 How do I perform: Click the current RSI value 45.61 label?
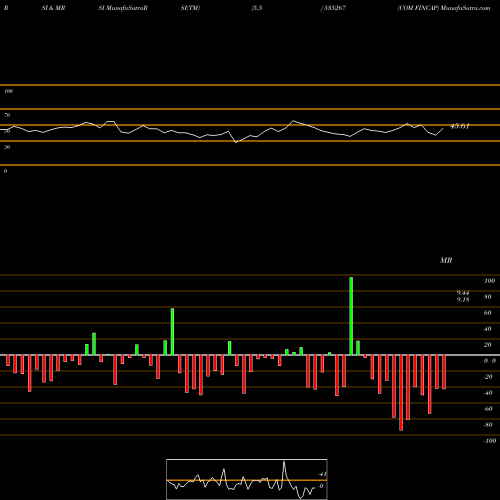[x=460, y=126]
